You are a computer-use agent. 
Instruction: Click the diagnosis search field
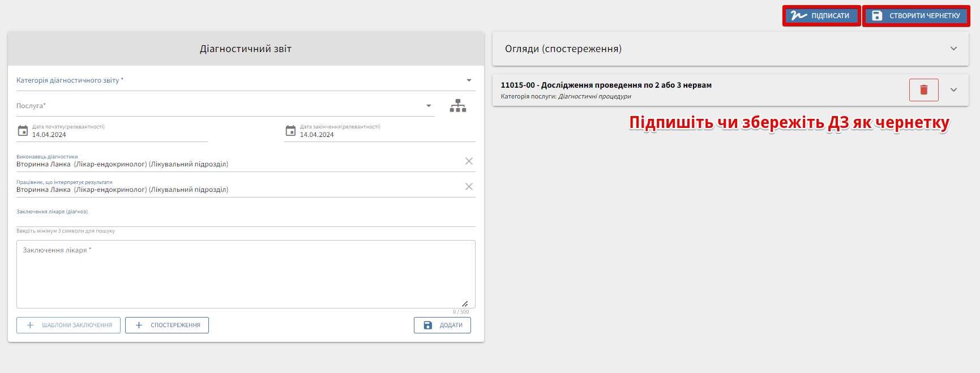[245, 219]
